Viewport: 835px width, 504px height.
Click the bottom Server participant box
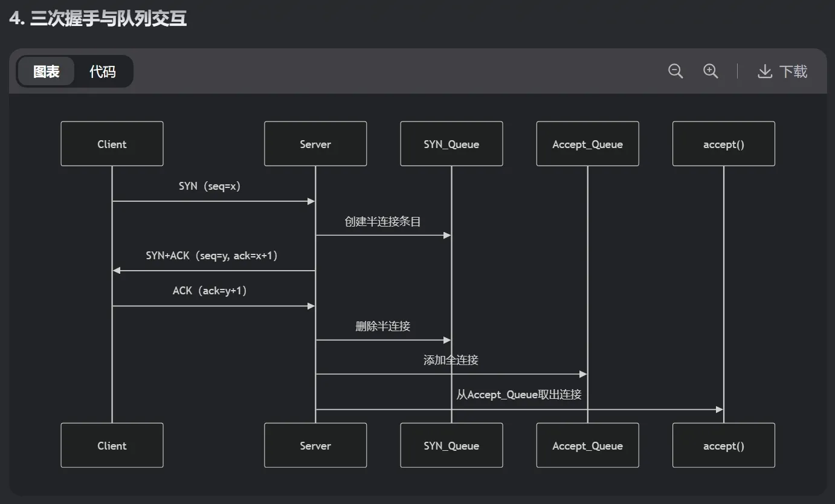pyautogui.click(x=315, y=445)
